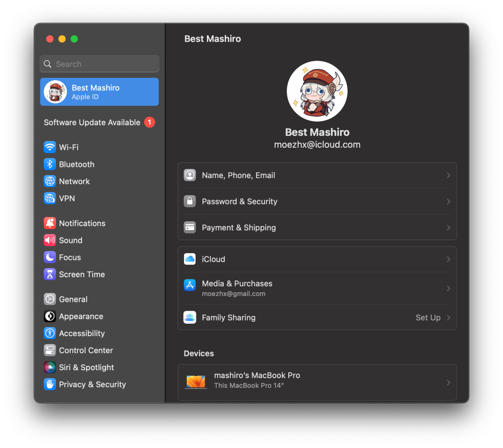Open Privacy & Security hand icon
Viewport: 503px width, 448px height.
[x=50, y=384]
